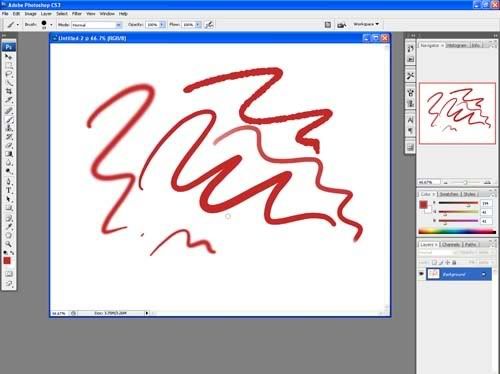Select the Crop tool
500x374 pixels.
9,91
